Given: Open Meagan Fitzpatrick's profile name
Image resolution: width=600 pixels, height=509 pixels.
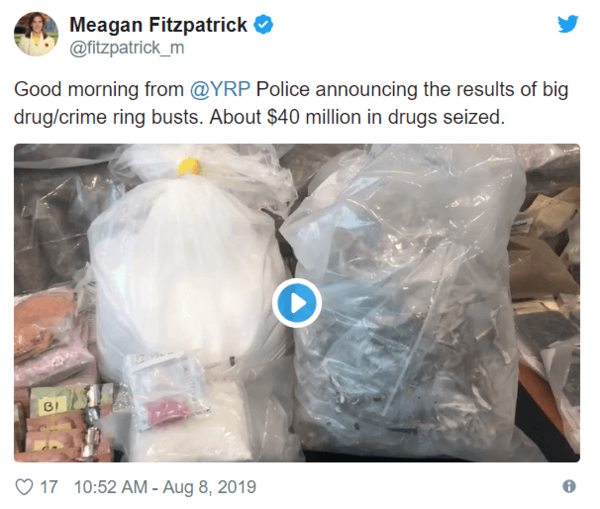Looking at the screenshot, I should 158,25.
